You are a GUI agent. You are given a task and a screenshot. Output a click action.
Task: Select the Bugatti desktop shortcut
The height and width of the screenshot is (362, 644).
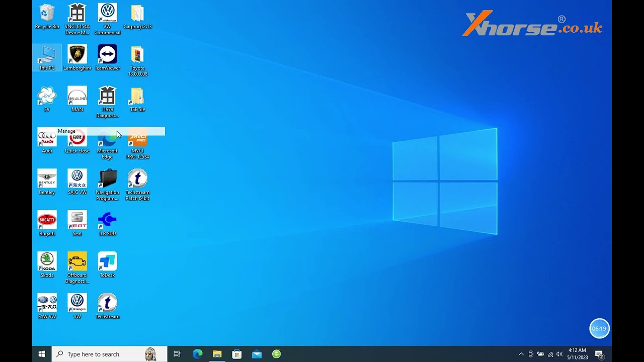pos(47,224)
